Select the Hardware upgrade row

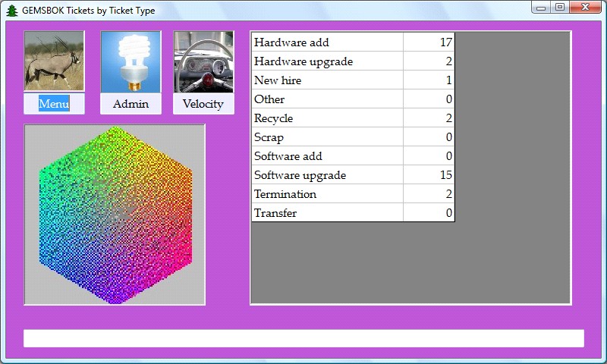coord(326,61)
